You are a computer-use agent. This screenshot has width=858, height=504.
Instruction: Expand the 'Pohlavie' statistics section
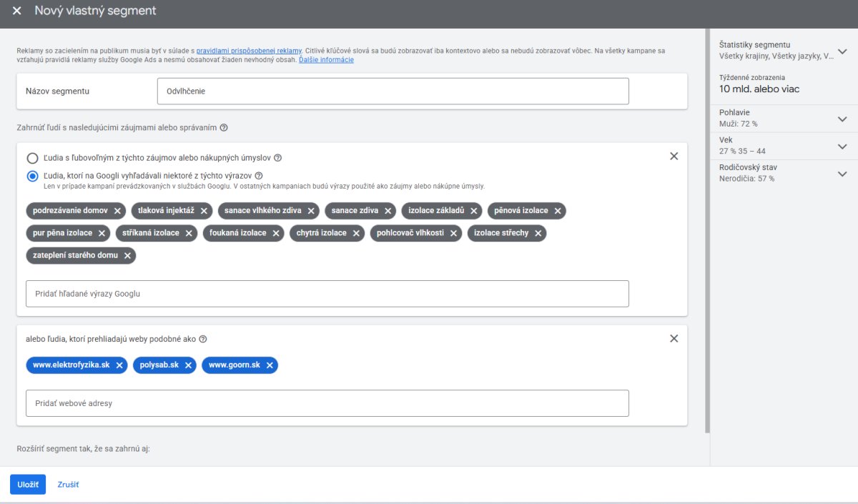tap(842, 119)
